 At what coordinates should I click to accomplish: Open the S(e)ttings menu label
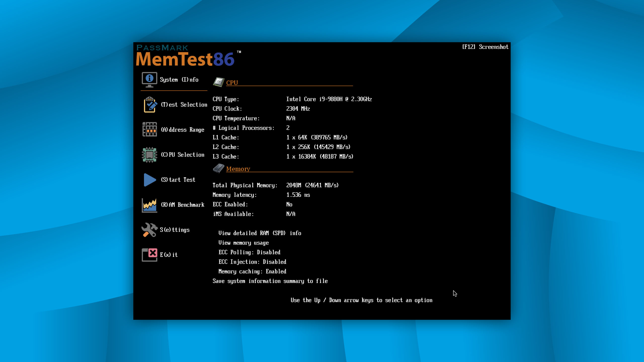point(175,230)
